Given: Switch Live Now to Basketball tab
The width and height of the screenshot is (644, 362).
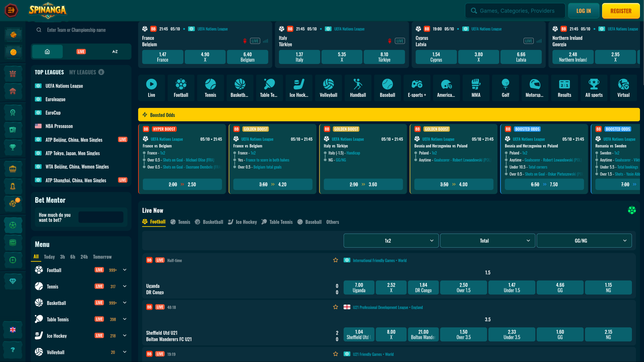Looking at the screenshot, I should [x=209, y=222].
